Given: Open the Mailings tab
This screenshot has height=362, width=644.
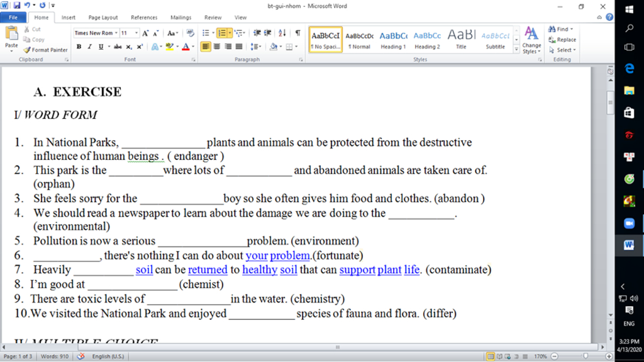Looking at the screenshot, I should point(180,17).
